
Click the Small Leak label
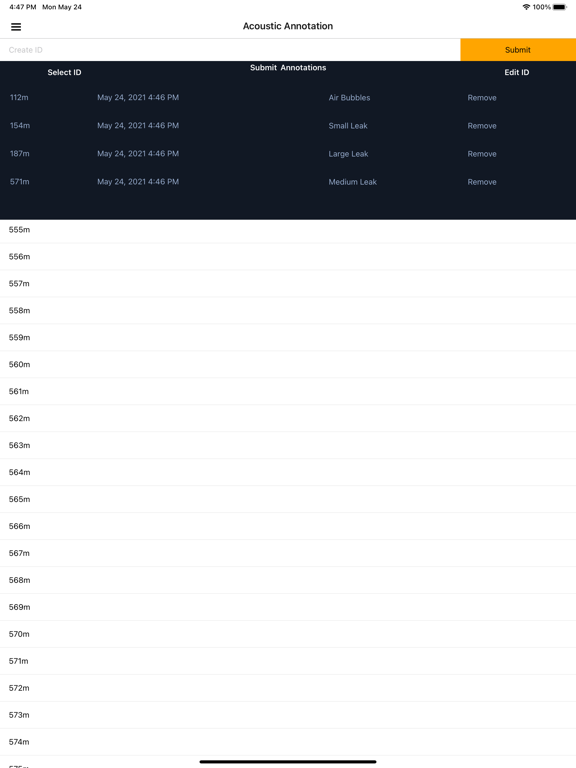point(348,125)
